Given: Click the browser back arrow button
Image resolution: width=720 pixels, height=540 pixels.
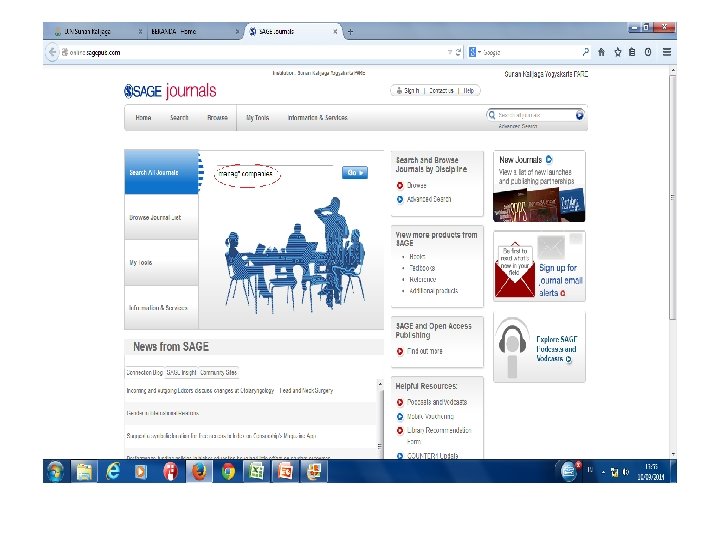Looking at the screenshot, I should pos(52,52).
